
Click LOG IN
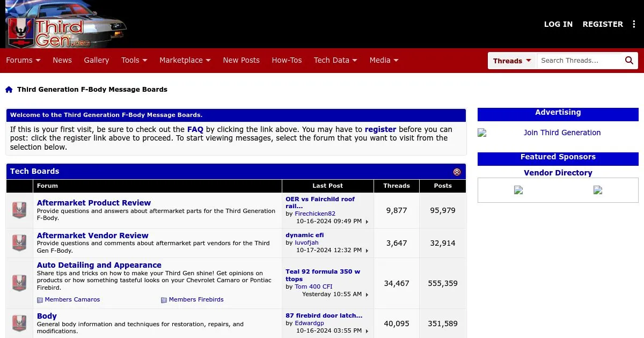pyautogui.click(x=558, y=24)
